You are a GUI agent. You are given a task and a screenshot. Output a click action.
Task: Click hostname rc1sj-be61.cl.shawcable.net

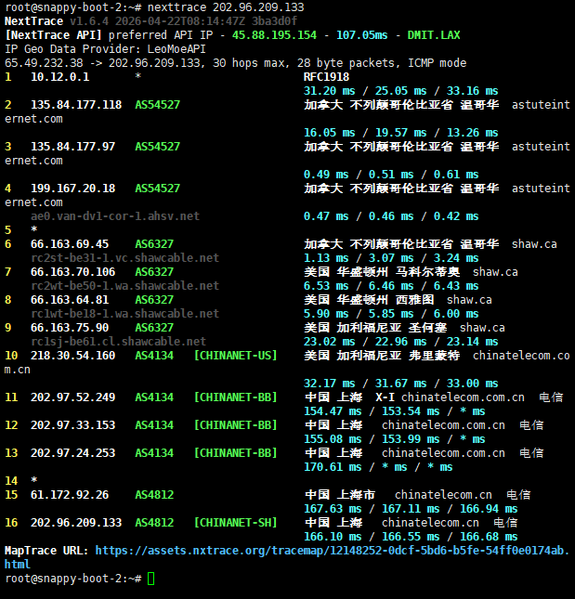point(118,341)
